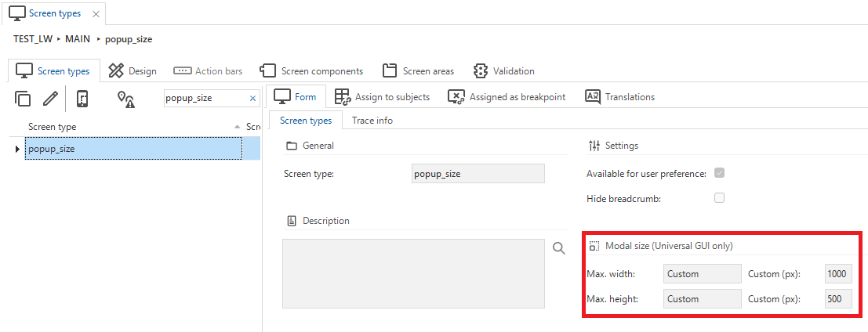Expand the popup_size row arrow

(17, 149)
